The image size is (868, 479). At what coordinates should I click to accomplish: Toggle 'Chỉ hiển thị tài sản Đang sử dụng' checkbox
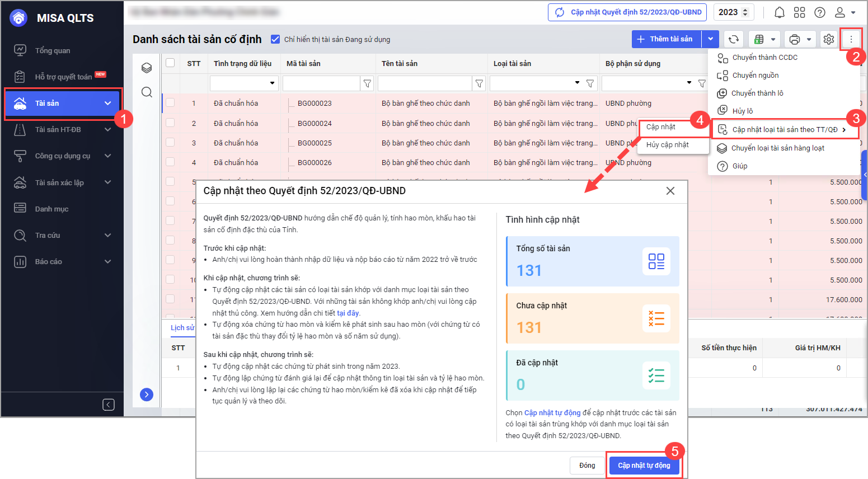275,39
